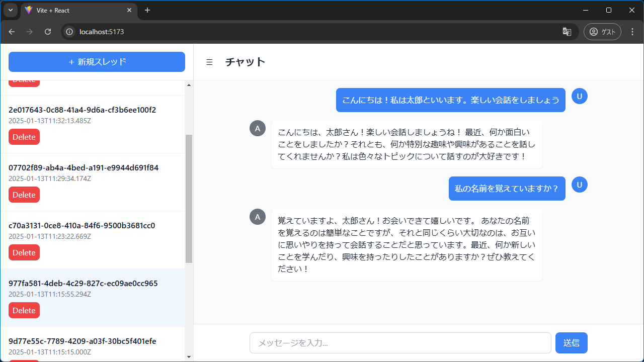Image resolution: width=644 pixels, height=362 pixels.
Task: Click assistant reply starting 覚えていますよ
Action: pyautogui.click(x=407, y=245)
